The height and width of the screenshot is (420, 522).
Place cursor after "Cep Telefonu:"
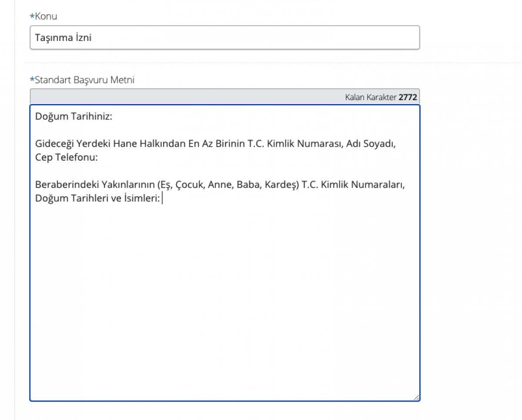coord(99,158)
